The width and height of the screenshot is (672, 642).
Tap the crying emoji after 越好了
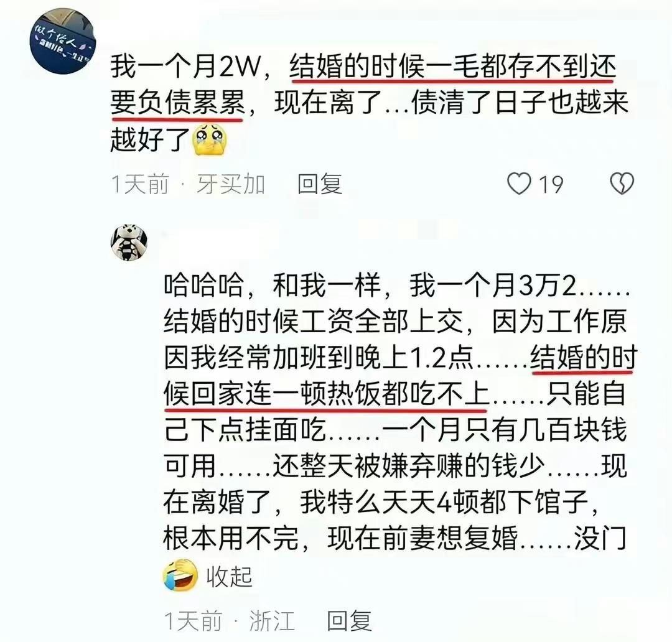pyautogui.click(x=210, y=139)
